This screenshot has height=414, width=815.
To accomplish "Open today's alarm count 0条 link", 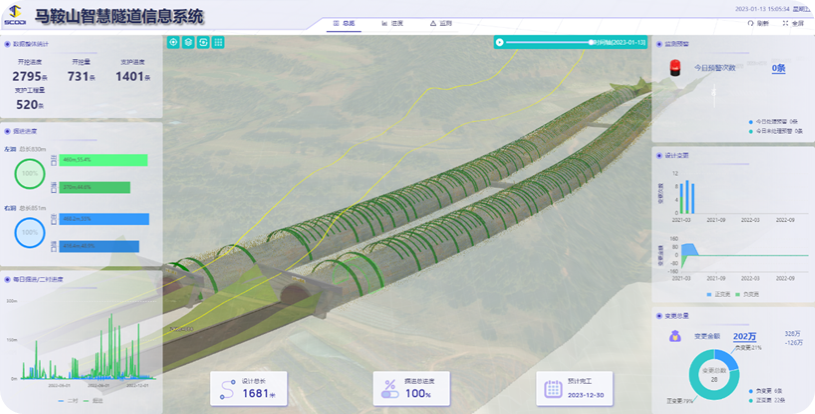I will click(x=778, y=68).
